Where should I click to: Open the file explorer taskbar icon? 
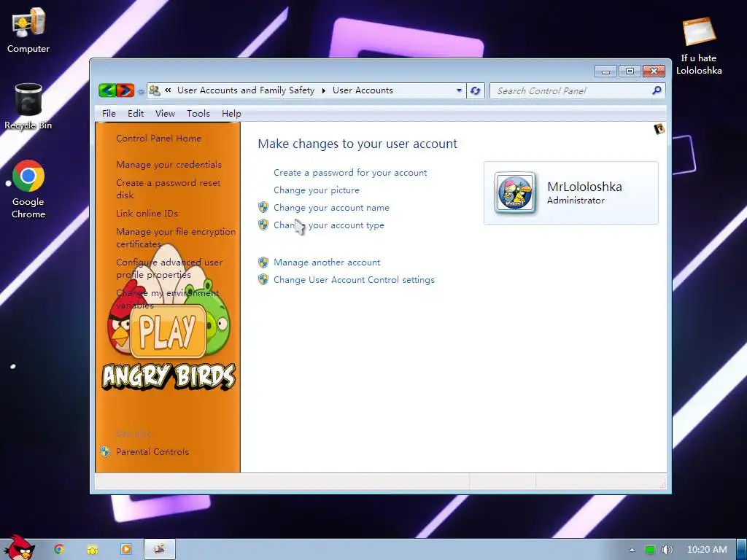93,550
